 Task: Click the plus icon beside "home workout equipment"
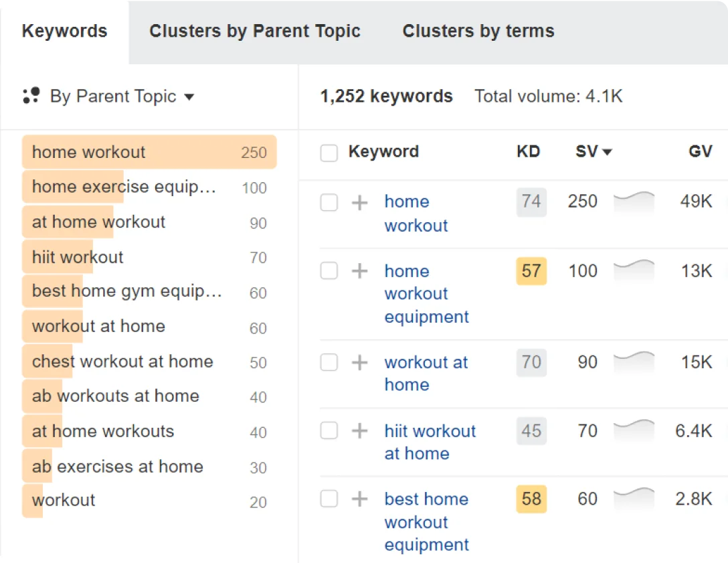359,271
